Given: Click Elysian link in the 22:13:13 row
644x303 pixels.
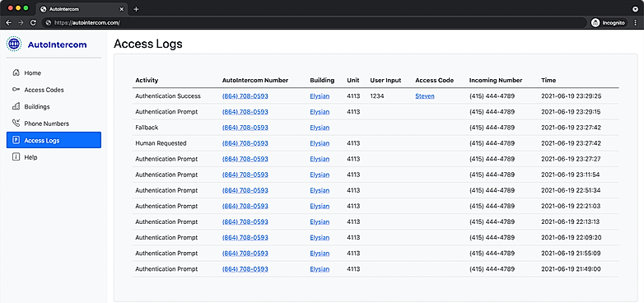Looking at the screenshot, I should coord(320,221).
